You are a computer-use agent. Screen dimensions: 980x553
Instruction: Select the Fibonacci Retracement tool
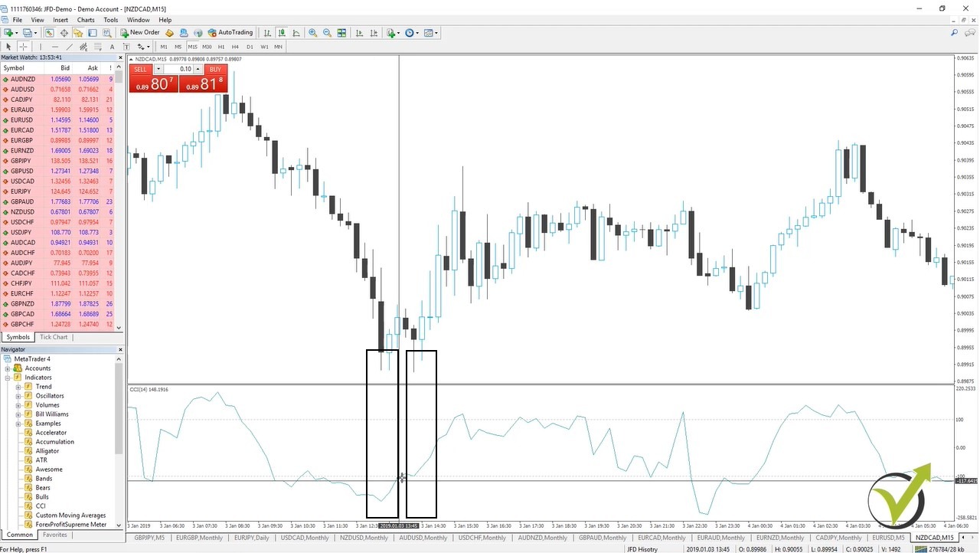(x=98, y=47)
